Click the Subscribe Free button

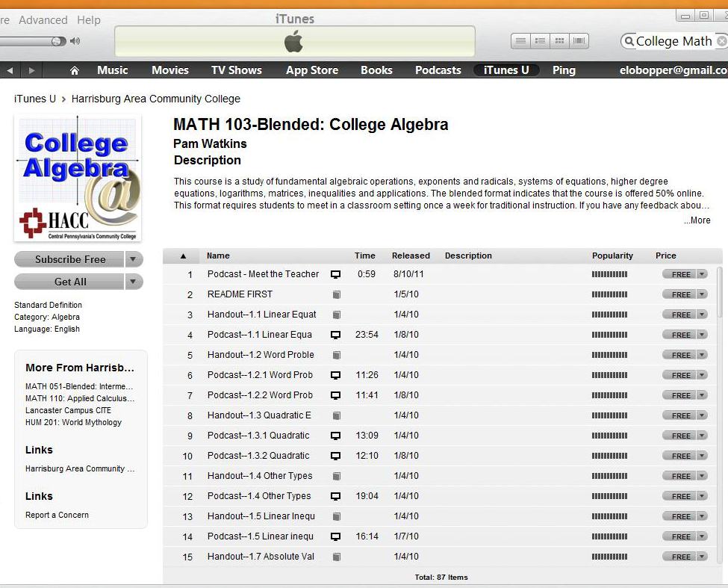pos(69,259)
